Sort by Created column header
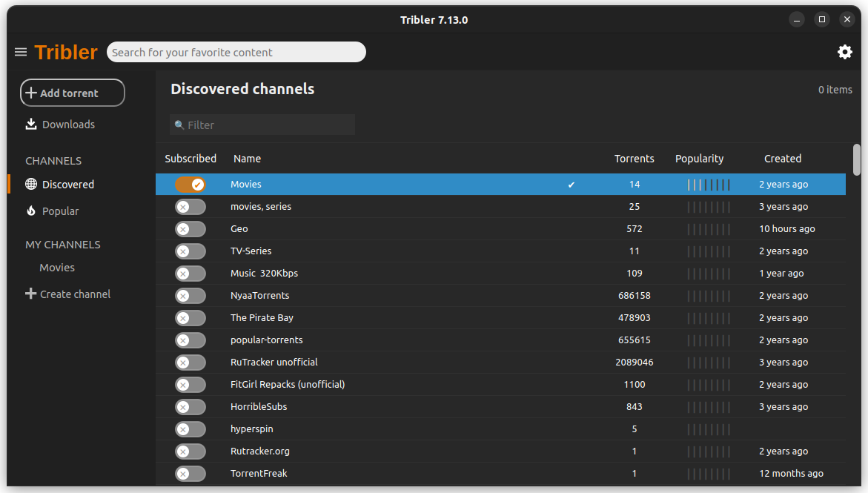868x493 pixels. (x=783, y=159)
